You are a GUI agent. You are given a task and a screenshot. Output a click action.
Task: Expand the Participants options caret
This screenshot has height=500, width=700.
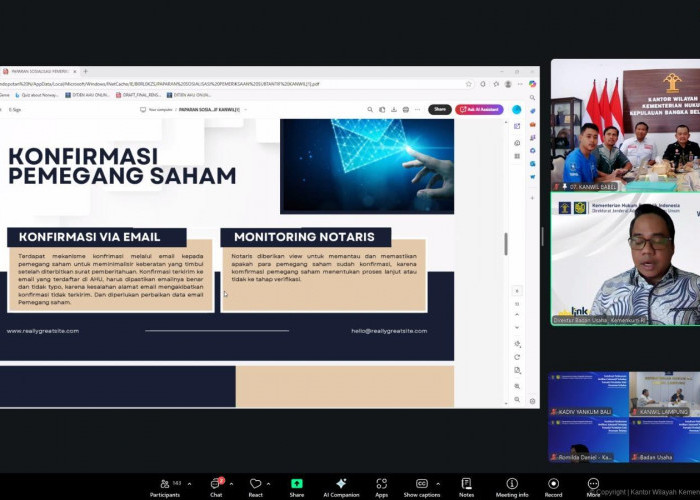[x=189, y=484]
